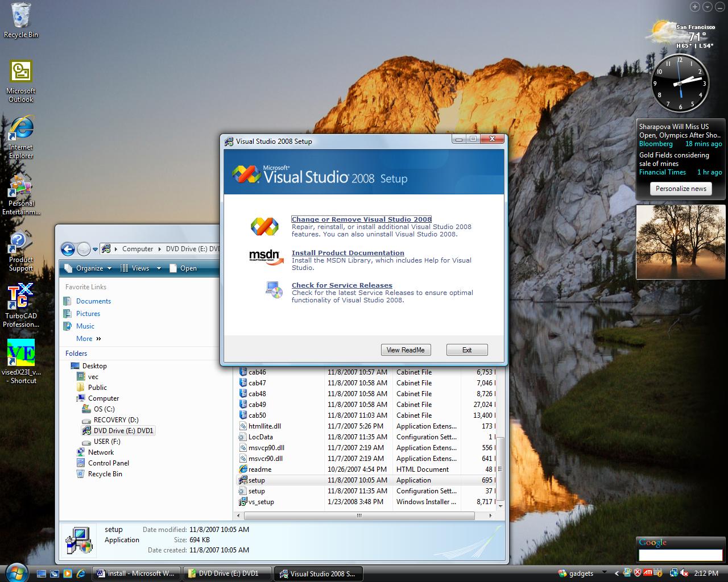This screenshot has width=728, height=582.
Task: Launch Windows Media Player from Quick Launch
Action: 68,573
